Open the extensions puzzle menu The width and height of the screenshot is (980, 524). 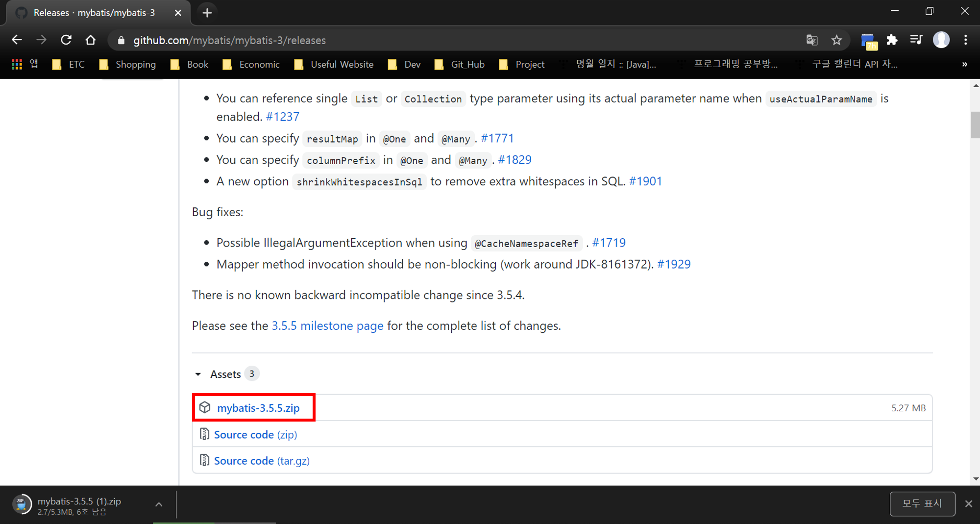(x=892, y=40)
